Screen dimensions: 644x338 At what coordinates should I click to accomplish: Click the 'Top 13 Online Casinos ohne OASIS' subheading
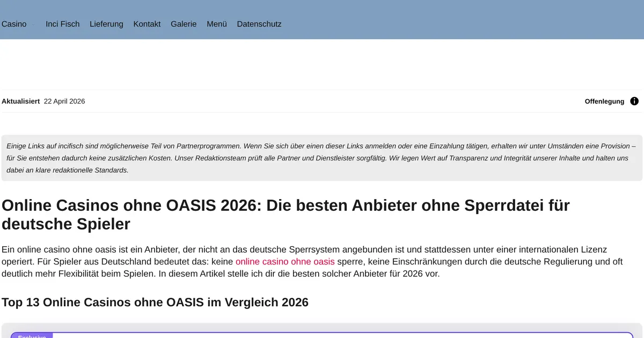pyautogui.click(x=155, y=302)
